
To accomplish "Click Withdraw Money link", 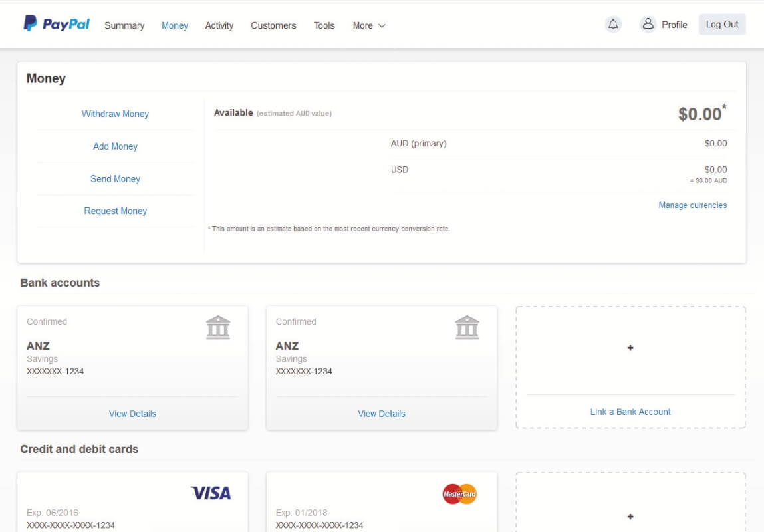I will [115, 114].
